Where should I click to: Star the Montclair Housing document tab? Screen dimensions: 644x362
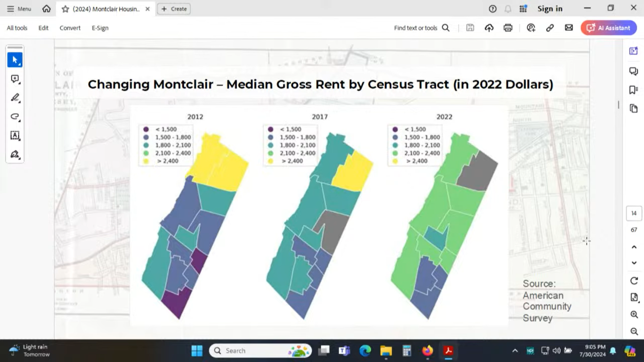pyautogui.click(x=65, y=9)
